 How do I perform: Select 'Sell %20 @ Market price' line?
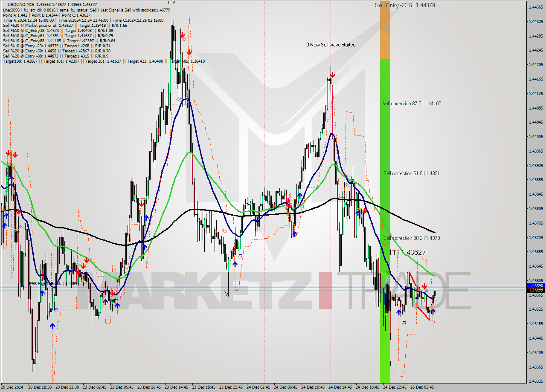[x=65, y=25]
